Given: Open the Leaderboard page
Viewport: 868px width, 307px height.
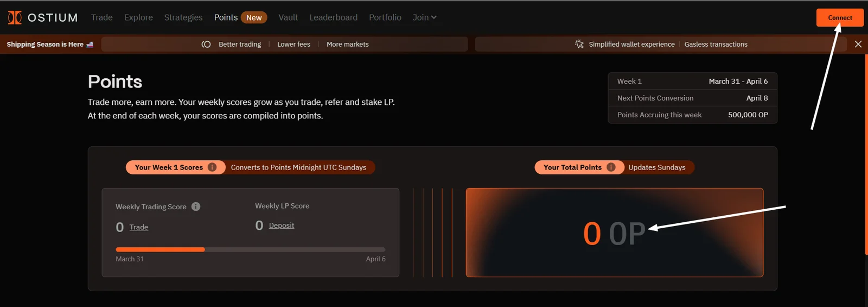Looking at the screenshot, I should [334, 17].
